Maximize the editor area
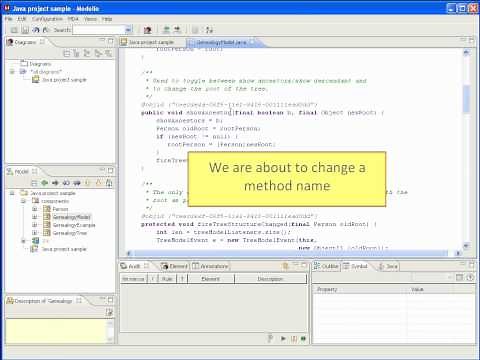480x360 pixels. pos(471,40)
